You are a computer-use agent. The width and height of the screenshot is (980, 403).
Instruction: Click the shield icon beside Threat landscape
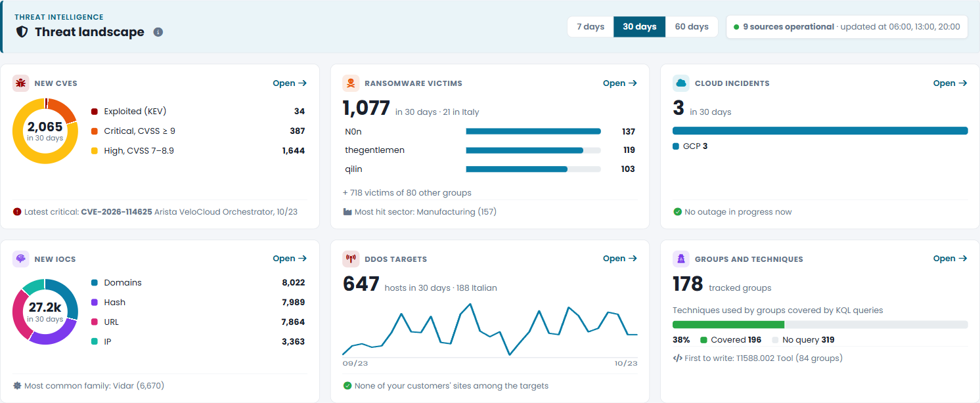point(22,32)
